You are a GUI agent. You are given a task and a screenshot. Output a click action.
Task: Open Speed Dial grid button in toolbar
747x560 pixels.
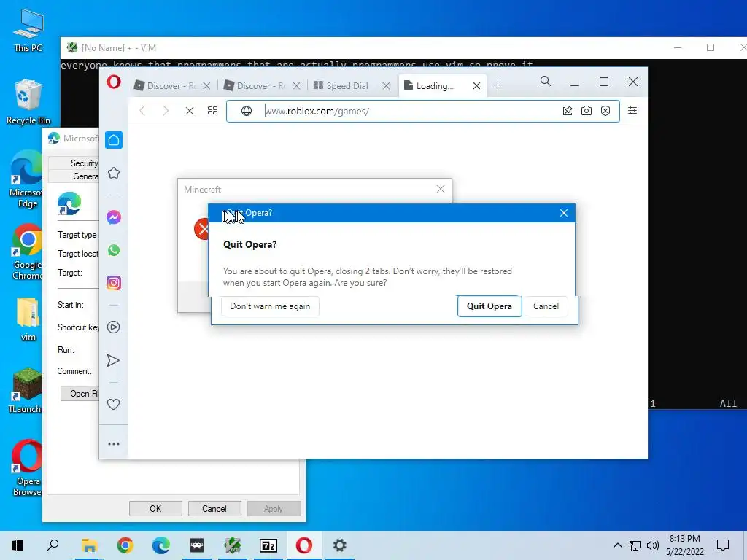pyautogui.click(x=212, y=111)
